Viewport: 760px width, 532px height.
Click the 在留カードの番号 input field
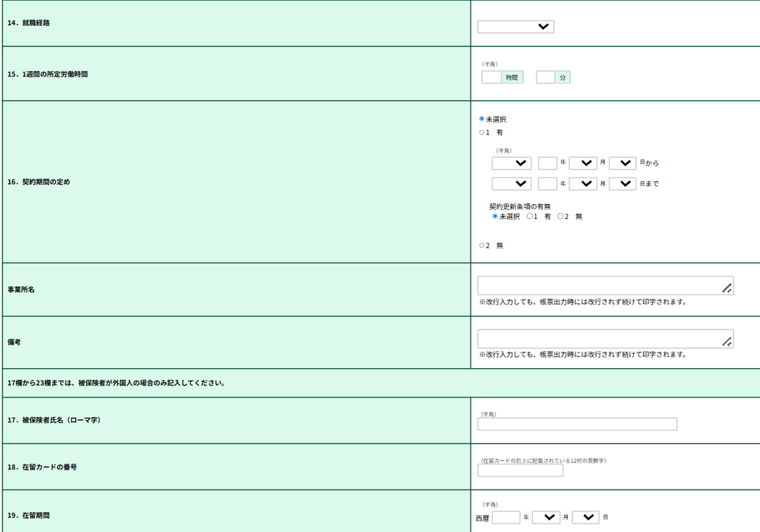pos(520,470)
